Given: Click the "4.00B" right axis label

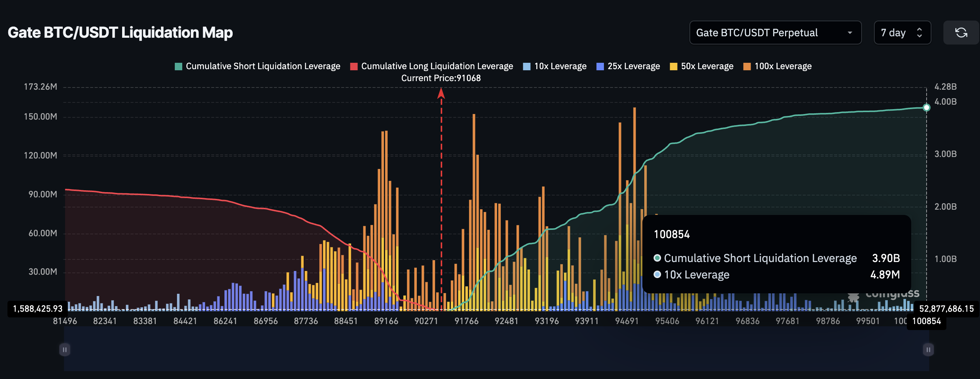Looking at the screenshot, I should (945, 102).
